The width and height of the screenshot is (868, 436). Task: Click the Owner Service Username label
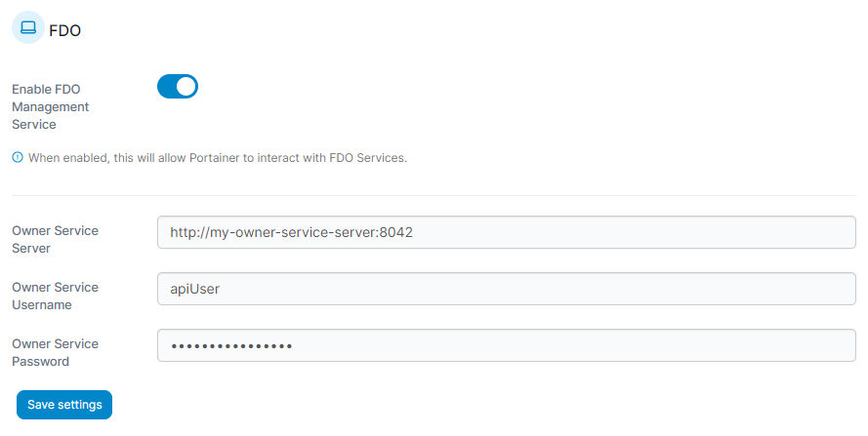click(x=56, y=296)
